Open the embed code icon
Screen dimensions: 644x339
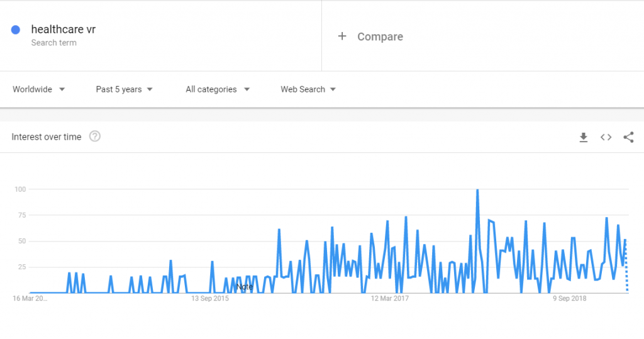606,137
